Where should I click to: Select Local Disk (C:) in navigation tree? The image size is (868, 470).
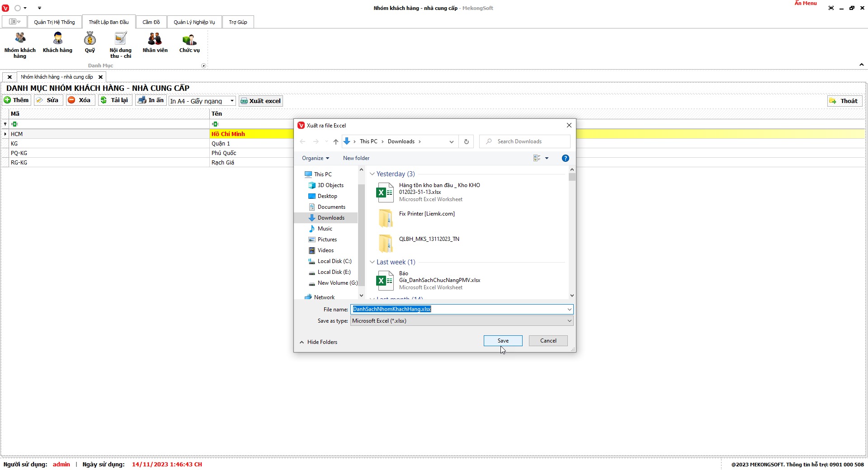tap(334, 261)
